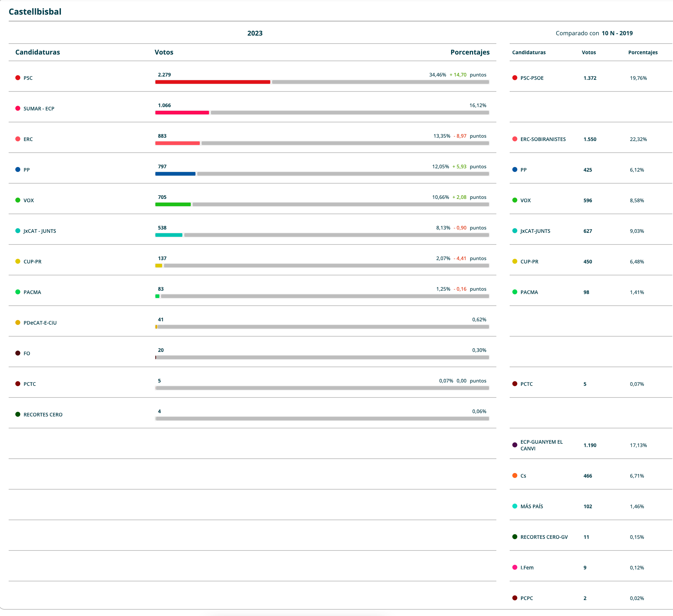Click the Porcentajes header in comparison table
The image size is (673, 616).
coord(643,53)
